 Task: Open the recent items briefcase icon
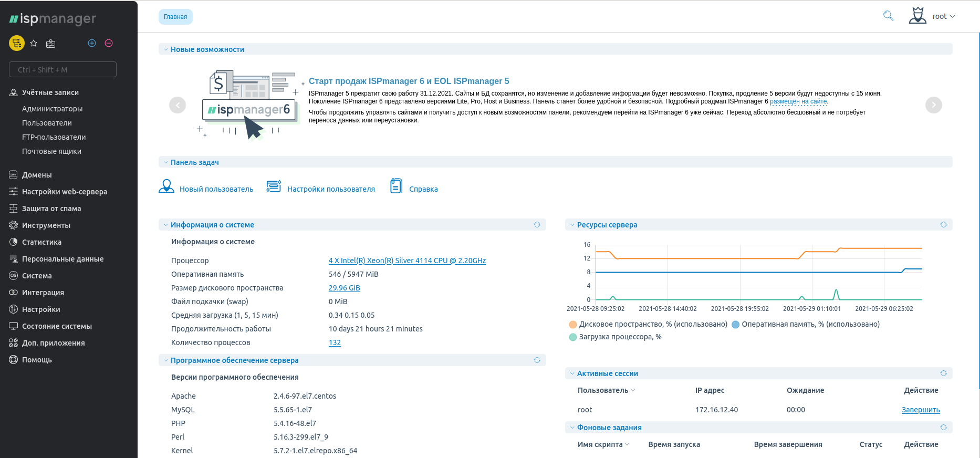(50, 44)
